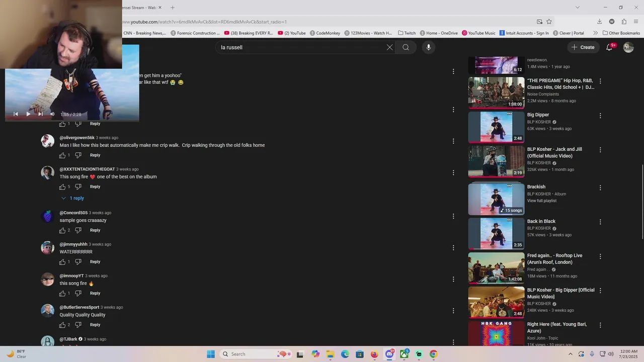Image resolution: width=644 pixels, height=362 pixels.
Task: Open options menu for @Concord505's comment
Action: click(x=453, y=216)
